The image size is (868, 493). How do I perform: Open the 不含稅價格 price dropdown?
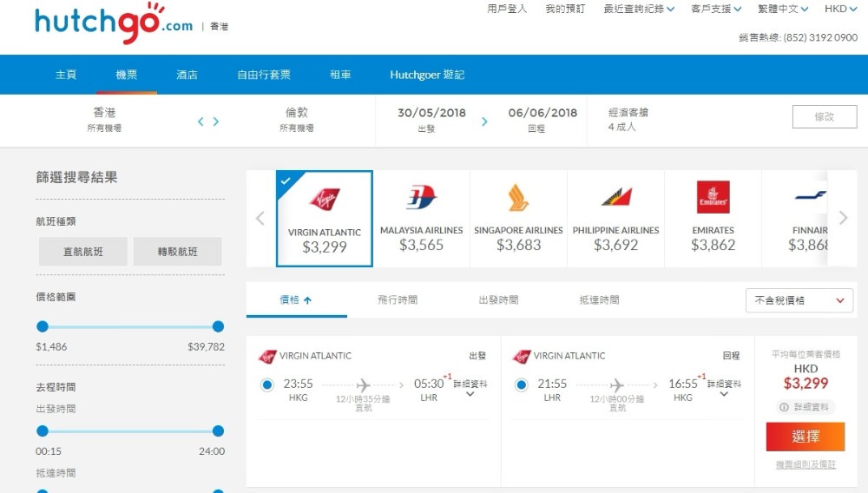pos(799,300)
